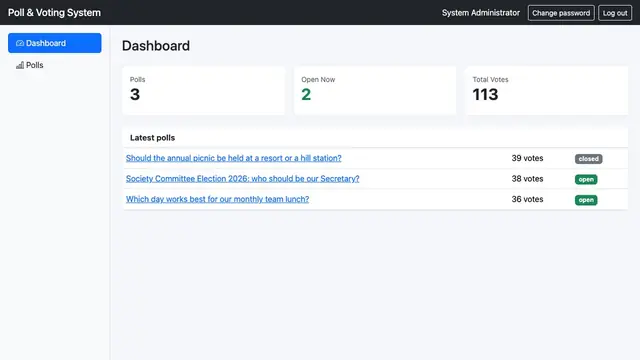
Task: Click the Latest polls heading
Action: (152, 138)
